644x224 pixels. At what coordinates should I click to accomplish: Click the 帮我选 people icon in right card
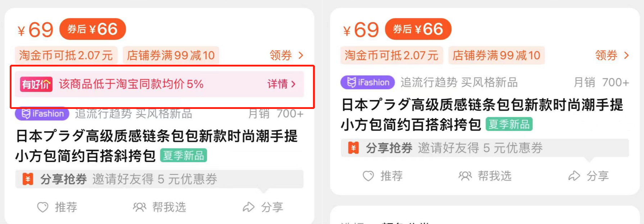coord(465,176)
